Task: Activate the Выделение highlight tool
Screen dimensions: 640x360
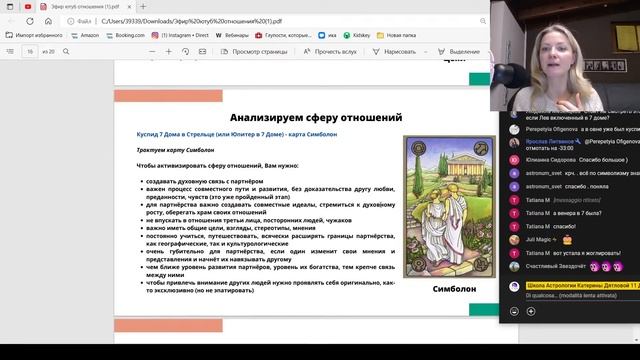Action: (458, 51)
